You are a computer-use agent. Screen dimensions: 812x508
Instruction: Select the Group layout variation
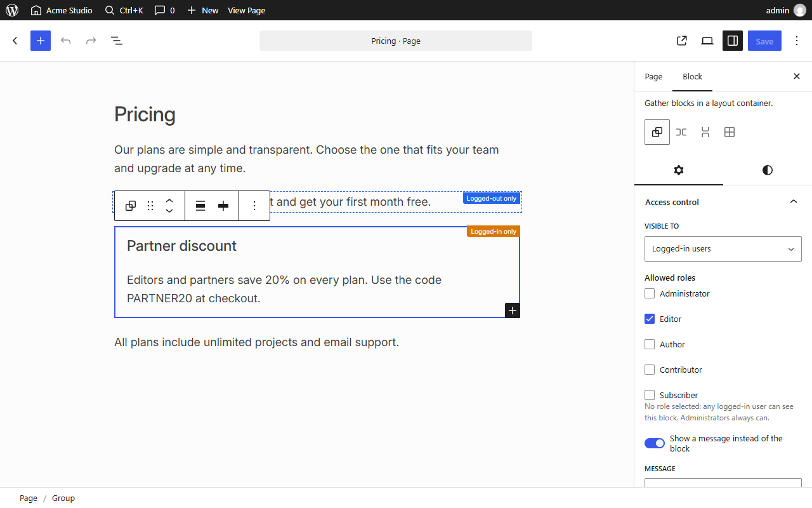point(657,132)
